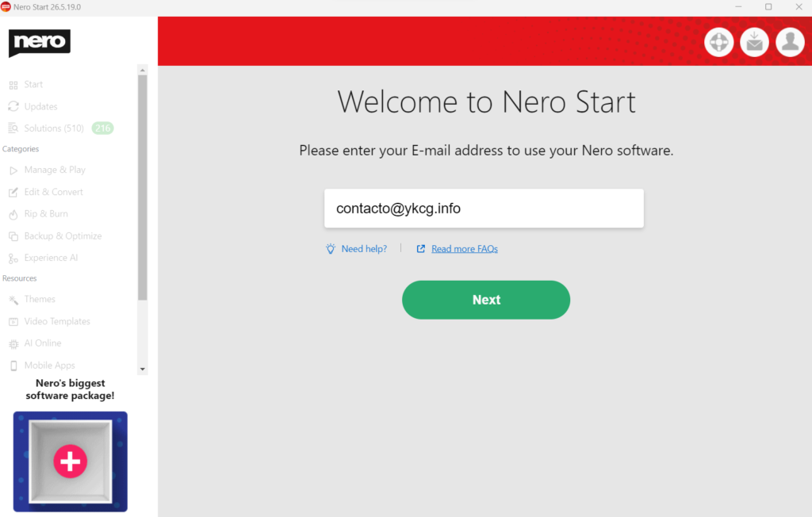812x517 pixels.
Task: Open the Themes resource
Action: coord(40,299)
